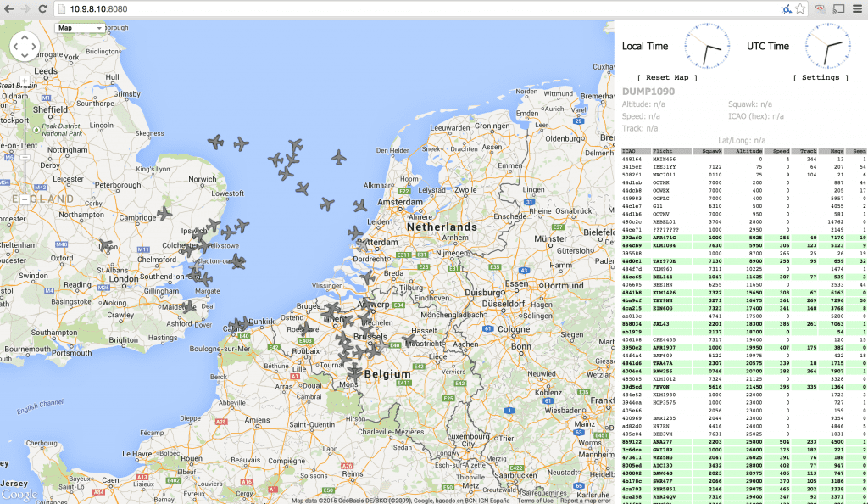Screen dimensions: 868x504
Task: Select flight row BEL14Z
Action: (x=744, y=277)
